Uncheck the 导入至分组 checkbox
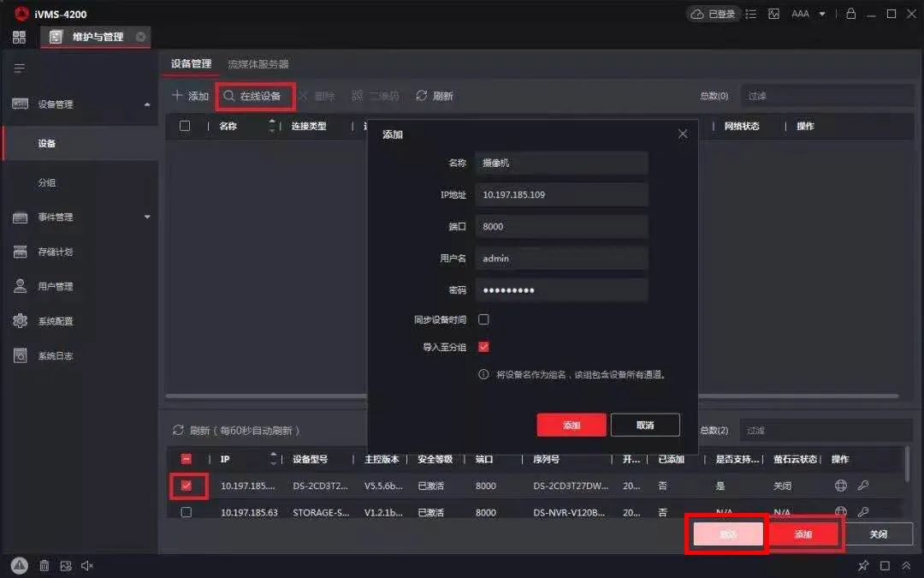This screenshot has height=578, width=924. point(483,346)
